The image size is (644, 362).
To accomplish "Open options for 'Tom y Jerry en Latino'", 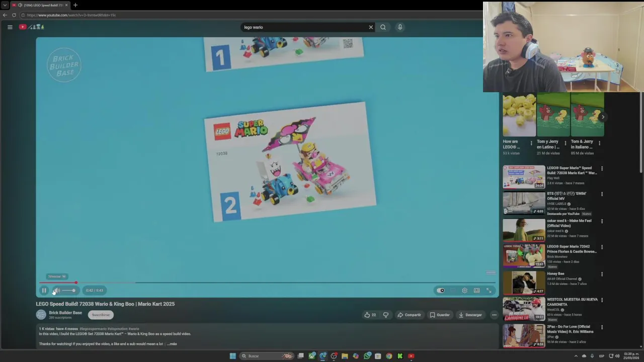I will tap(565, 143).
